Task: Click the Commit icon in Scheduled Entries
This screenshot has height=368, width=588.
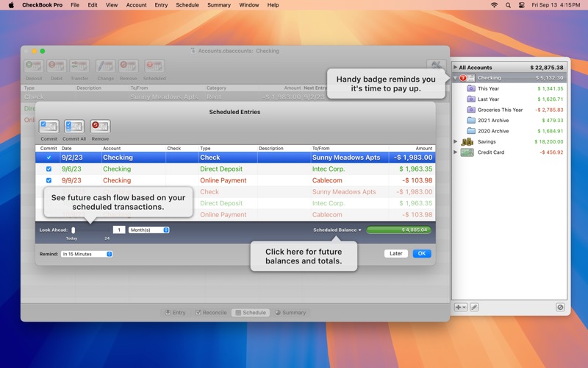Action: pos(49,127)
